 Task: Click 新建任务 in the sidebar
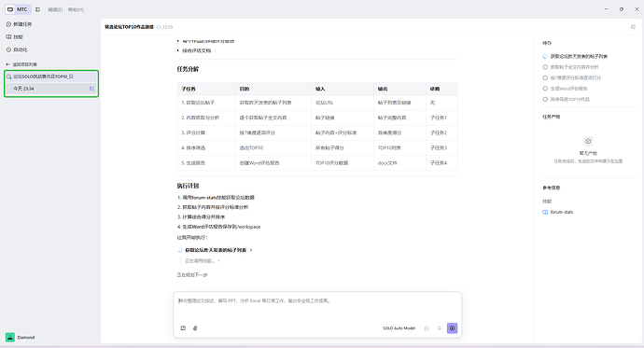coord(19,24)
